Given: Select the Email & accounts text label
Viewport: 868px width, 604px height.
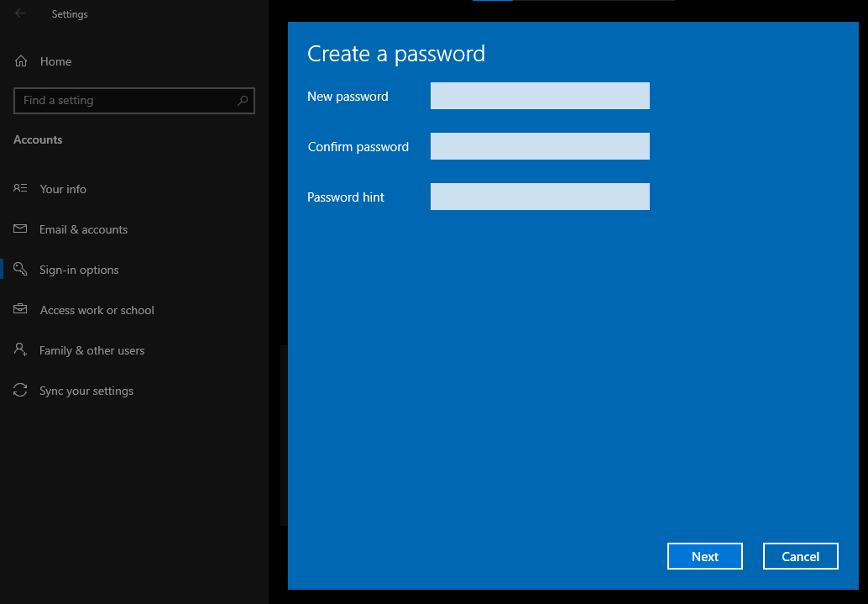Looking at the screenshot, I should pyautogui.click(x=83, y=229).
